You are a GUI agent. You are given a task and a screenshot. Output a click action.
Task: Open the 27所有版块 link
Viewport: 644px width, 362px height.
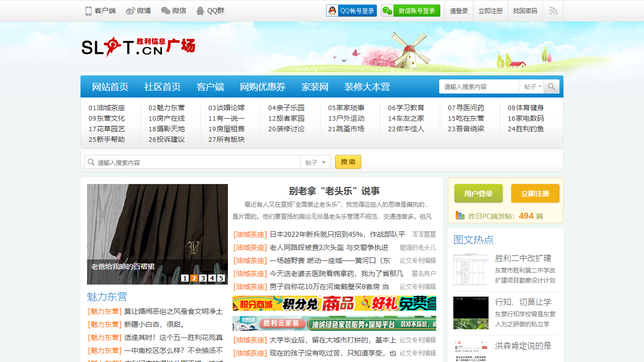tap(226, 139)
